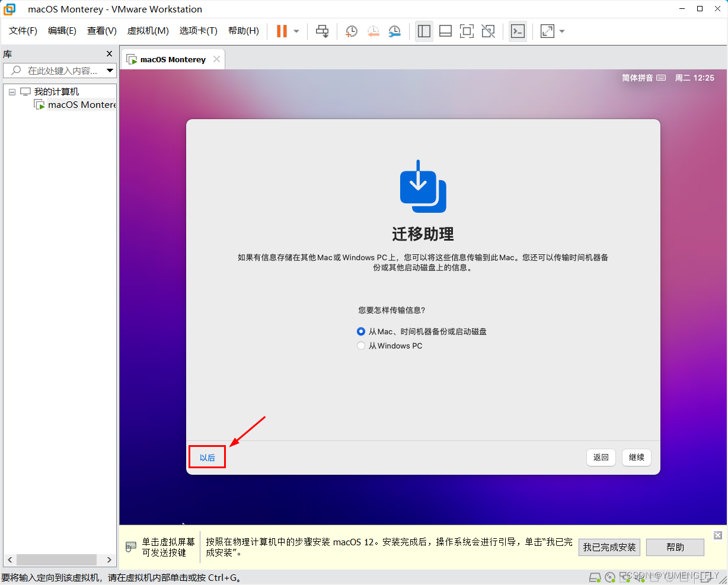Click the 您要怎样传输信息? label
This screenshot has width=728, height=585.
coord(392,310)
